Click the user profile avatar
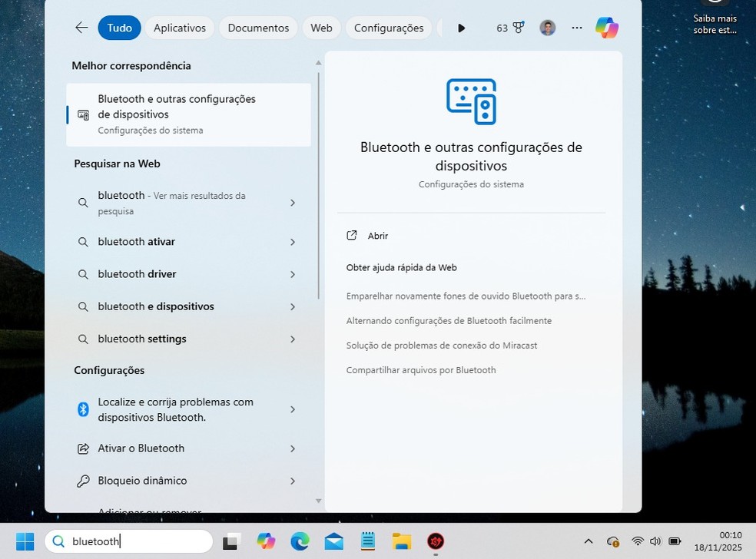 click(x=547, y=28)
